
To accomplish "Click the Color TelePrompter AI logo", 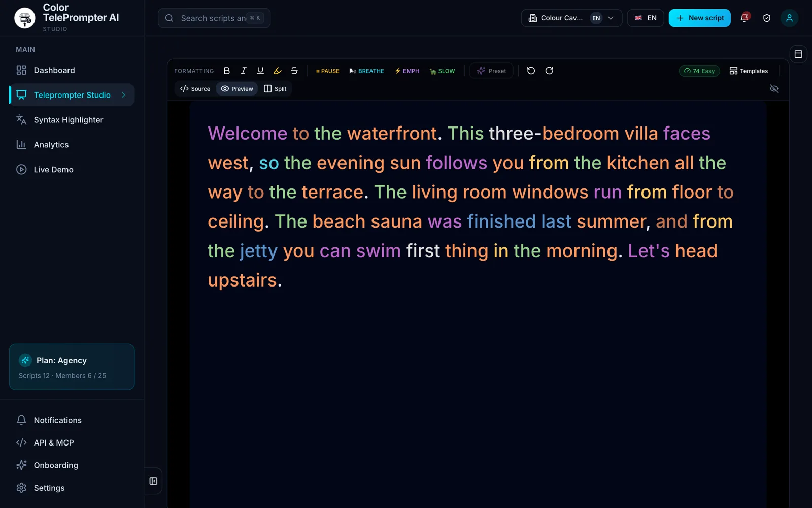I will pos(25,18).
